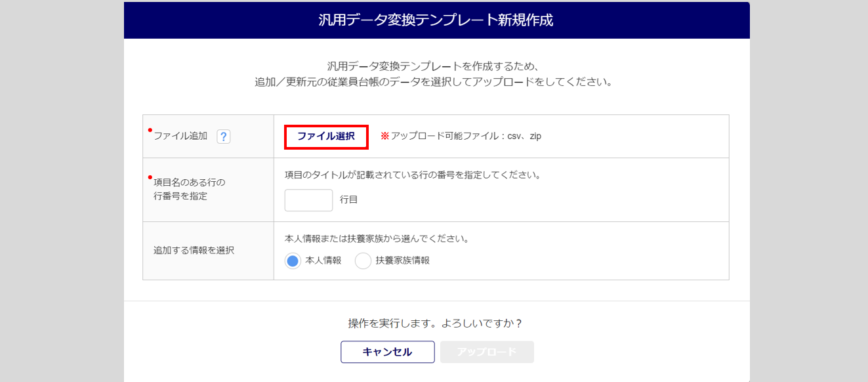Click the アップロード可能ファイル：csv、zip note text
The image size is (868, 382).
coord(466,136)
